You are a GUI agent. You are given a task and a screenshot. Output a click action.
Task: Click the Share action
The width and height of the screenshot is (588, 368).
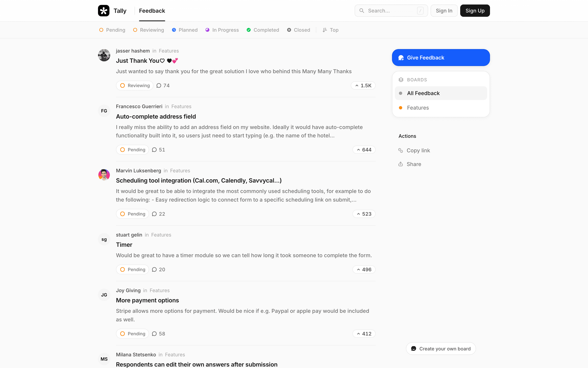pos(410,164)
